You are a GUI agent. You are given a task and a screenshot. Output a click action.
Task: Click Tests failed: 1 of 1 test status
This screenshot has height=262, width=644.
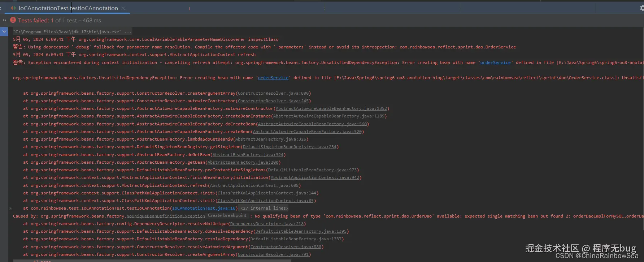(60, 21)
